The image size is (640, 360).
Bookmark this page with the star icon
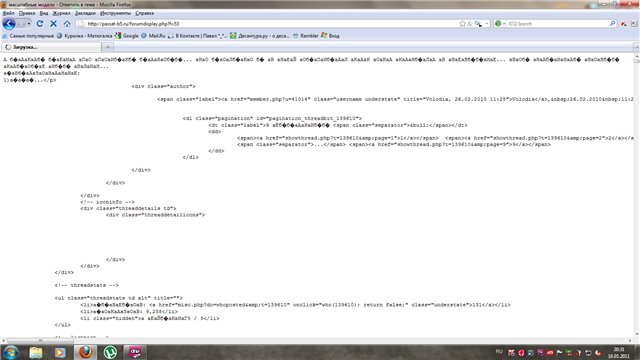pyautogui.click(x=462, y=24)
